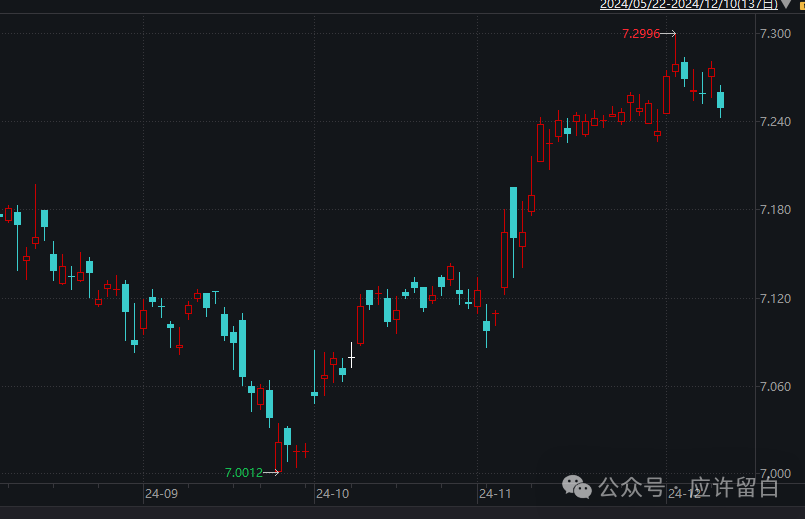This screenshot has width=805, height=519.
Task: Click the orange icon in top-right corner
Action: coord(800,5)
